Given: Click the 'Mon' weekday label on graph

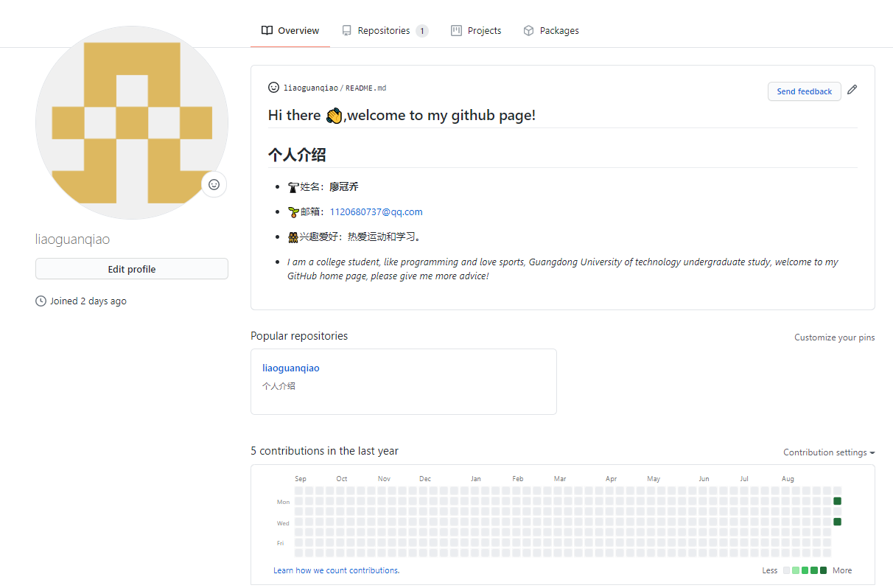Looking at the screenshot, I should (x=283, y=502).
